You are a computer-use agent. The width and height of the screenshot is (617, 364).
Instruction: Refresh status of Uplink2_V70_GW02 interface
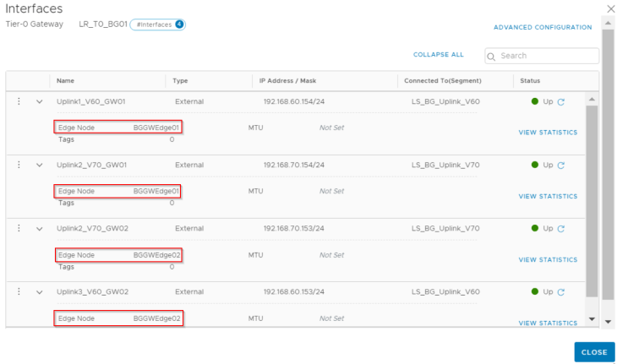pos(560,228)
